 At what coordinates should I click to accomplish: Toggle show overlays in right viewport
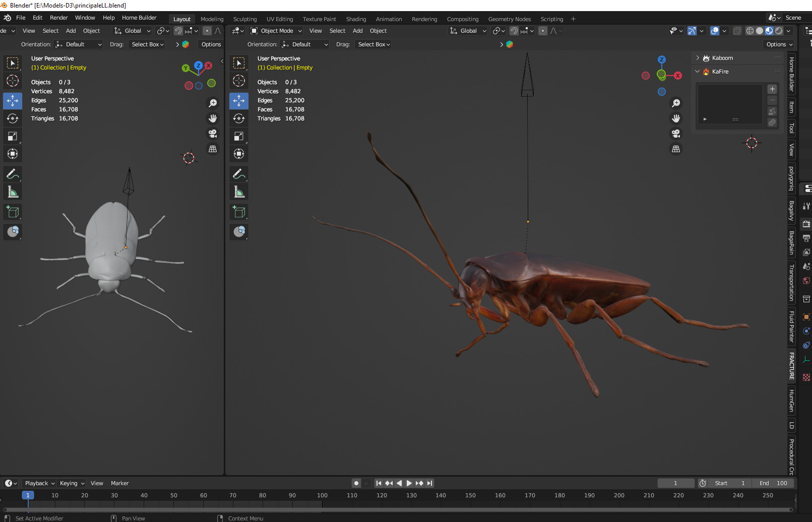715,31
